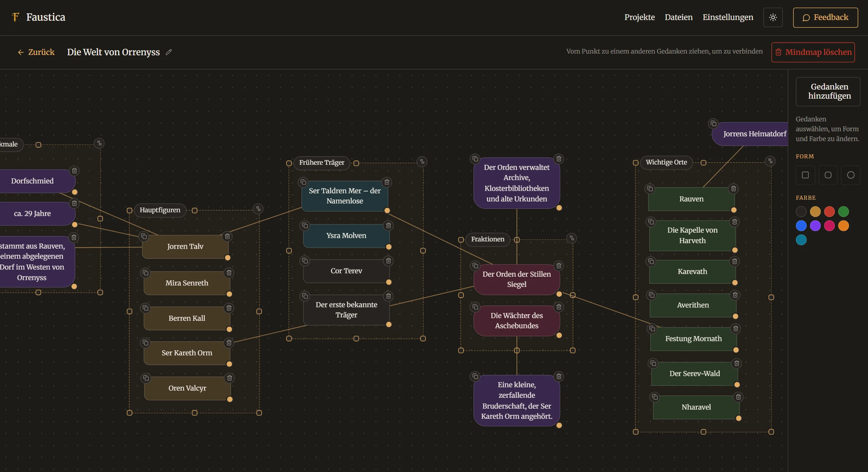This screenshot has height=472, width=868.
Task: Click trash icon on Ysra Molven node
Action: click(x=389, y=225)
